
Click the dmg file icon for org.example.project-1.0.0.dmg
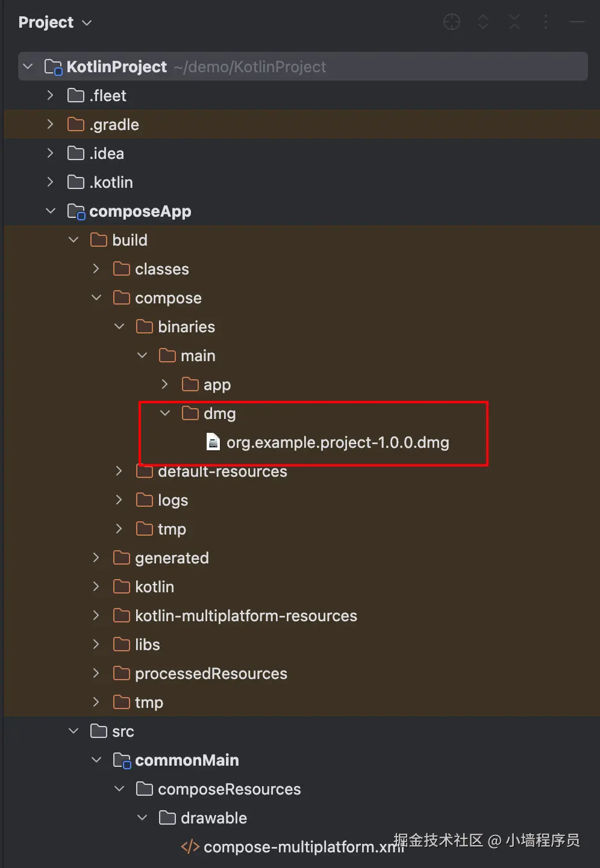point(213,442)
